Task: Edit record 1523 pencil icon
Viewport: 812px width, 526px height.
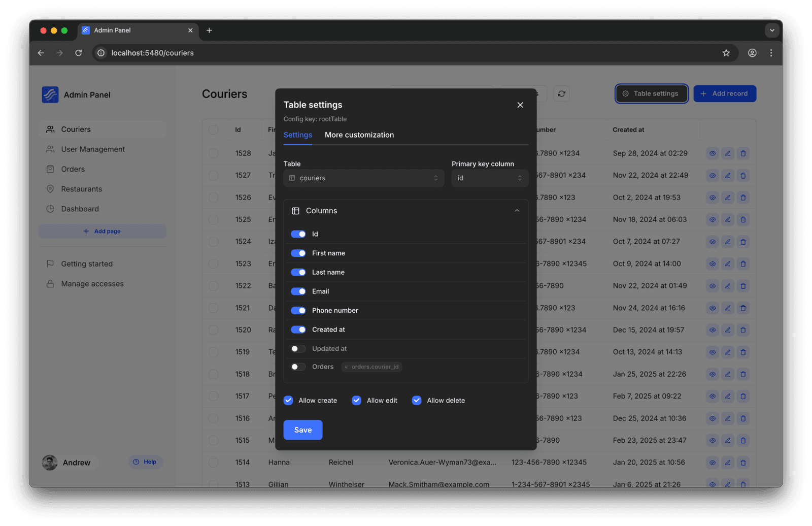Action: tap(728, 264)
